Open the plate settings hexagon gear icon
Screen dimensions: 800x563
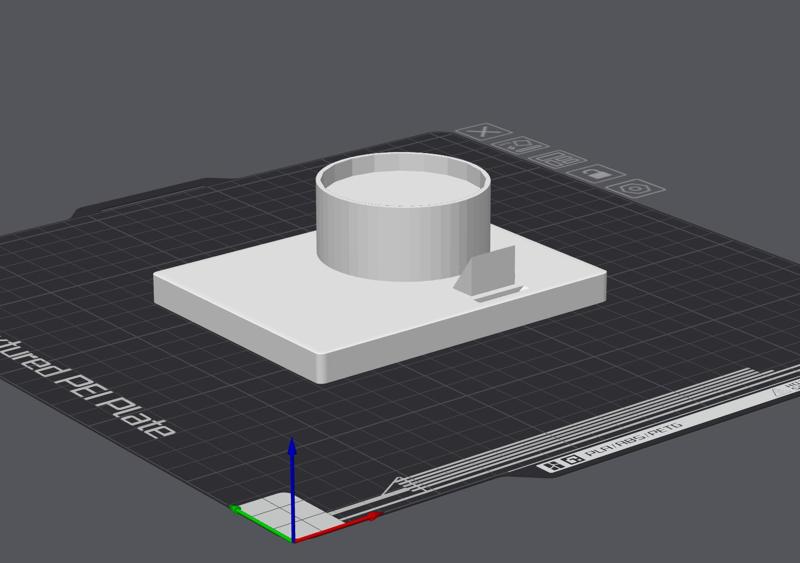point(636,189)
